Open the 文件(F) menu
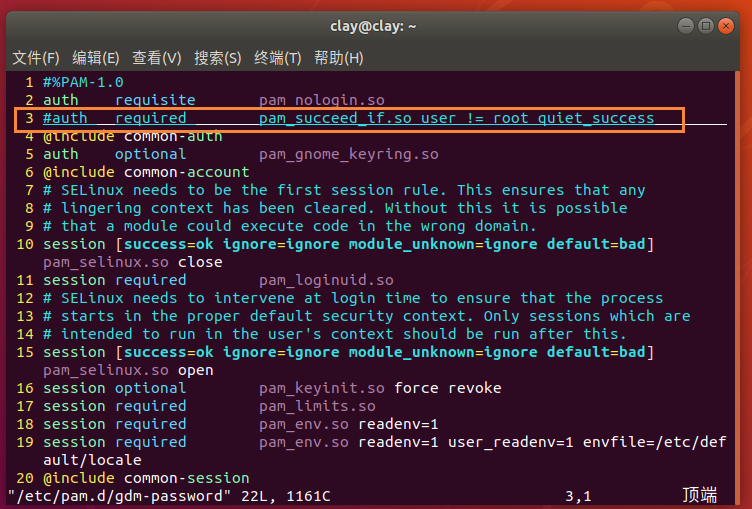This screenshot has height=509, width=752. click(35, 58)
